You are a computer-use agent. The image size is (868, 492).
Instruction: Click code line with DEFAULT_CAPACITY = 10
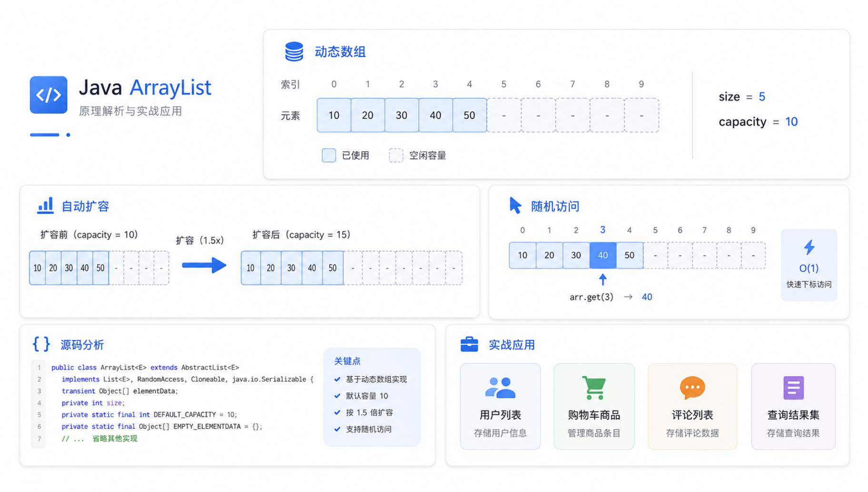(149, 415)
